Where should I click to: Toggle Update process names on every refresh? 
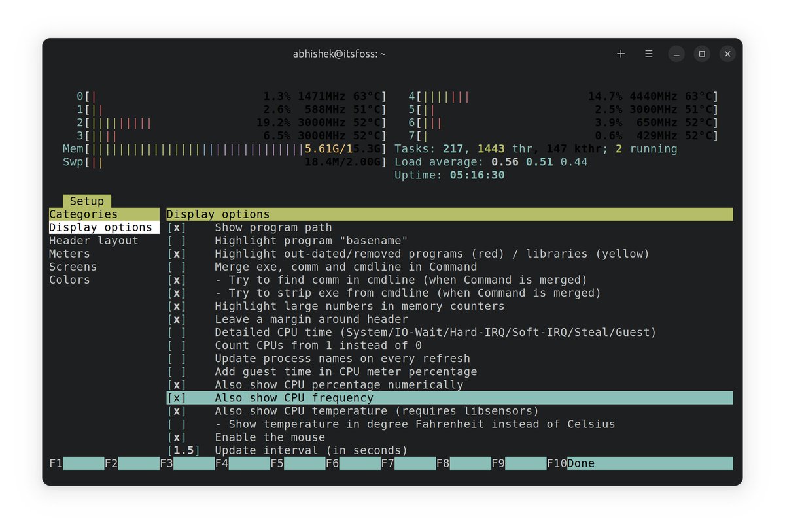[177, 358]
